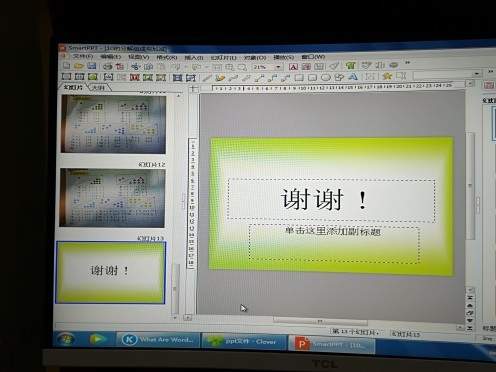Expand the toolbar overflow chevron

pos(407,63)
